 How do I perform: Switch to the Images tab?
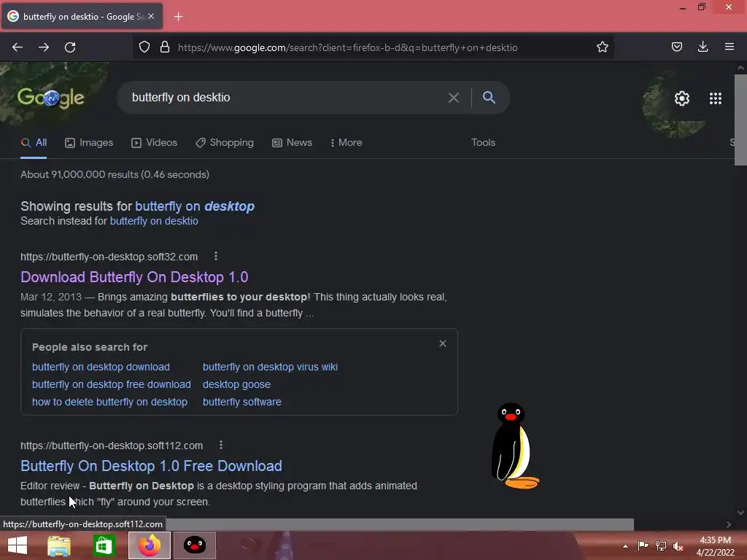[x=89, y=142]
